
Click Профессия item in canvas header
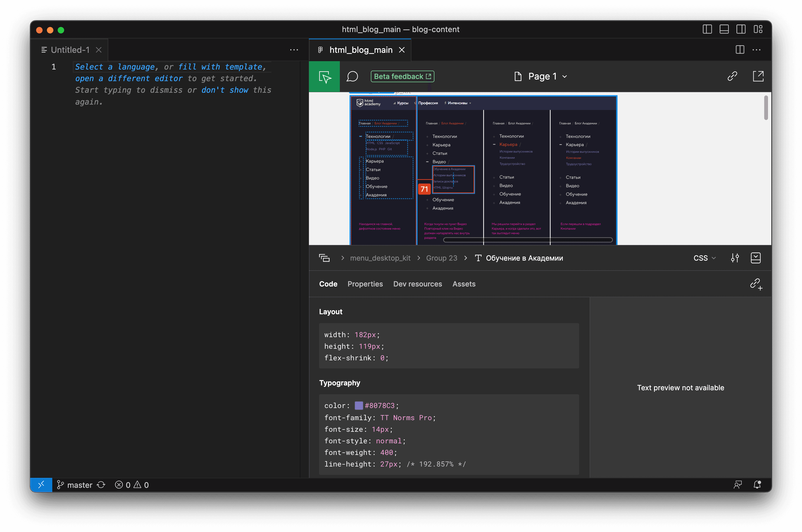coord(428,103)
